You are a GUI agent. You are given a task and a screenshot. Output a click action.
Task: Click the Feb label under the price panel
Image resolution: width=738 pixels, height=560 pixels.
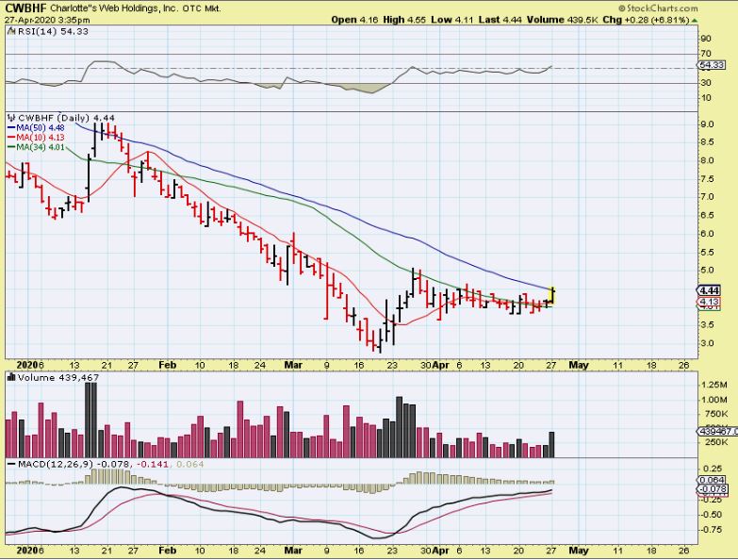coord(167,365)
